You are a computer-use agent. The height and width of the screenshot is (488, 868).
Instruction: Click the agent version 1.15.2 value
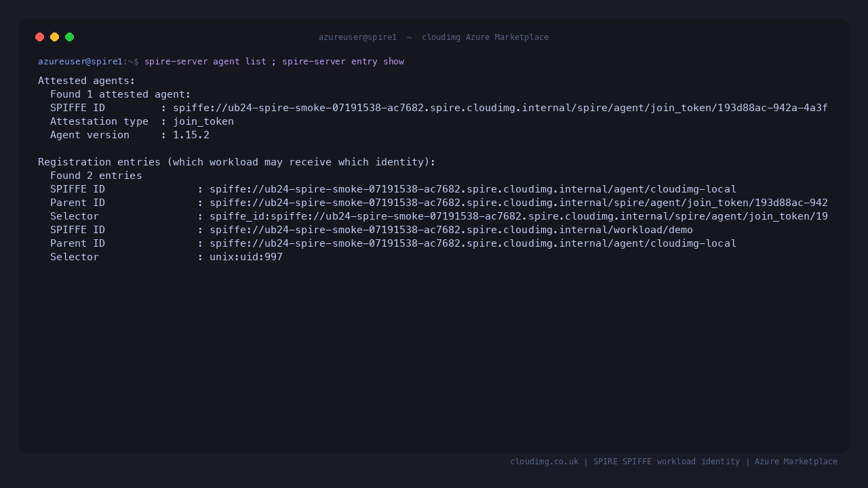tap(191, 135)
